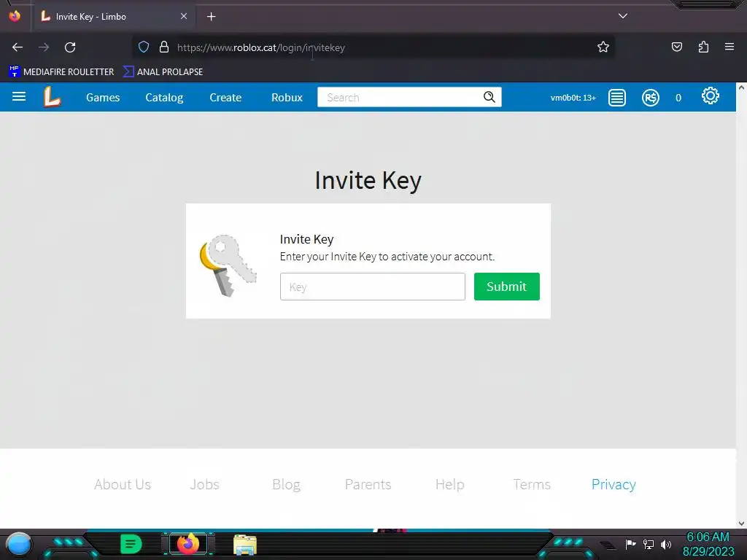The height and width of the screenshot is (560, 747).
Task: Open the About Us footer link
Action: [123, 484]
